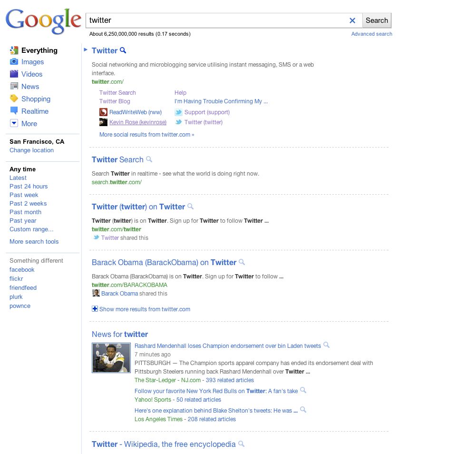Open preview magnifier beside New York Red Bulls headline
476x454 pixels.
[303, 390]
